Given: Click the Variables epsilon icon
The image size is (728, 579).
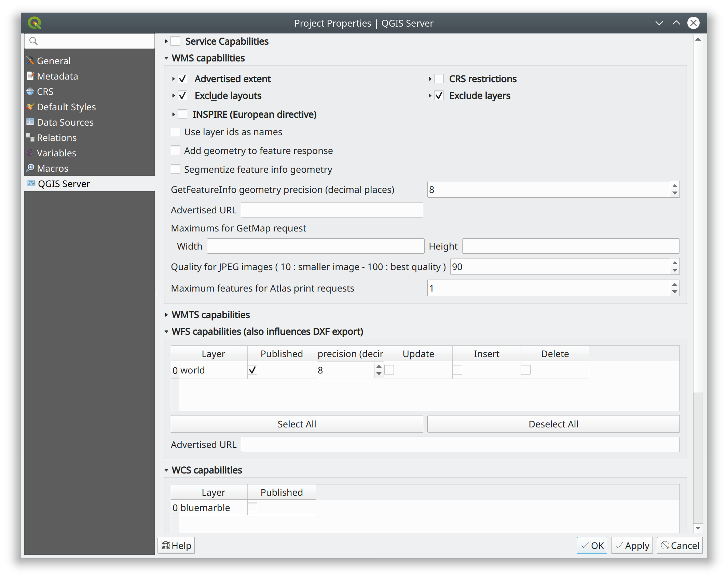Looking at the screenshot, I should 30,153.
